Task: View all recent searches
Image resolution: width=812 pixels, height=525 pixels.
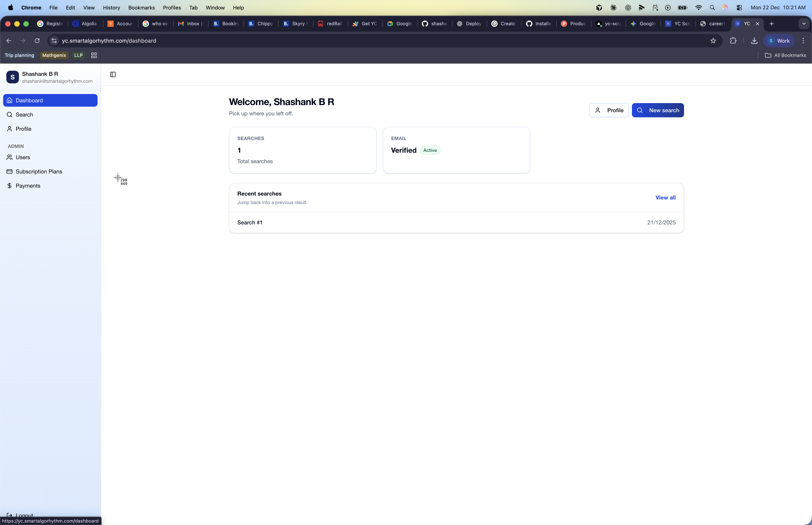Action: pos(665,197)
